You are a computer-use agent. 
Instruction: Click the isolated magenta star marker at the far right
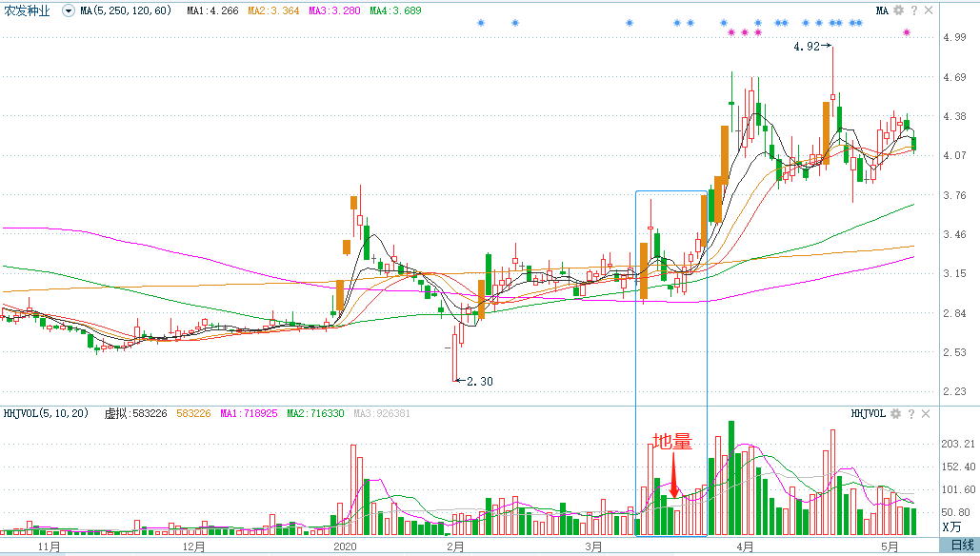tap(907, 32)
